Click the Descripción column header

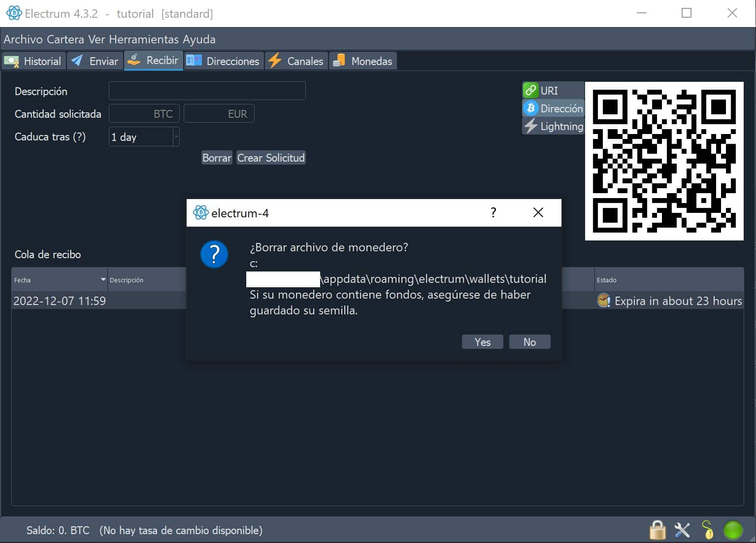click(147, 279)
